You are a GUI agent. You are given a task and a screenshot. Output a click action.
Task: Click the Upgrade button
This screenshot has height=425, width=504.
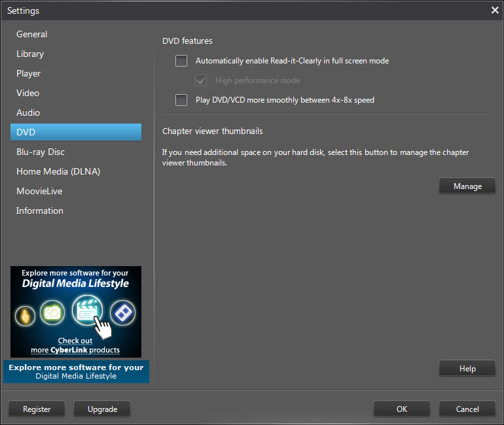coord(102,409)
